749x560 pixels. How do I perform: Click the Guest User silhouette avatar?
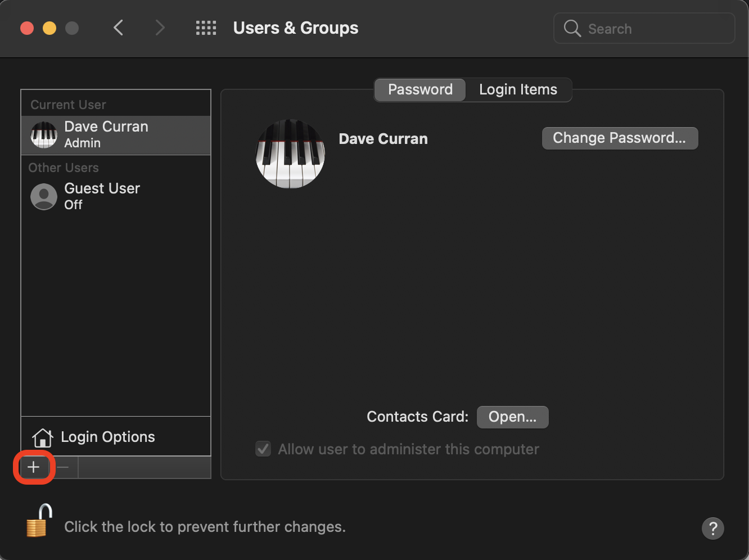[x=43, y=196]
